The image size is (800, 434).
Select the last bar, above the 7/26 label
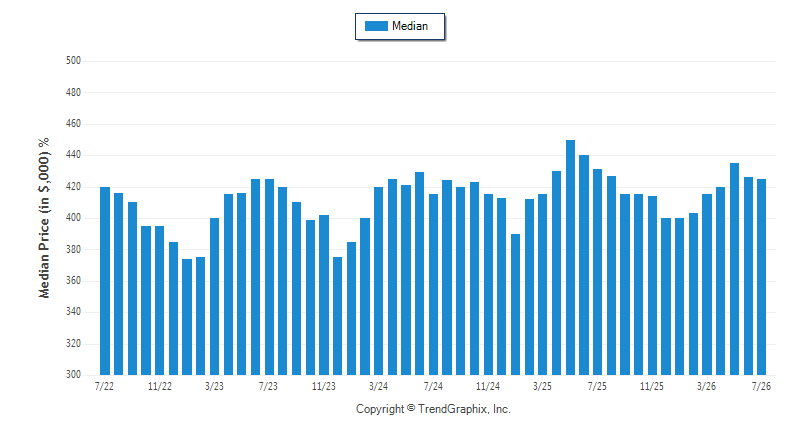coord(761,277)
